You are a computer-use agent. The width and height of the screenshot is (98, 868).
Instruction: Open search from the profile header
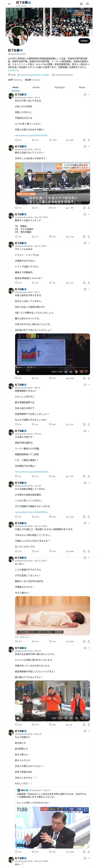coord(88,4)
